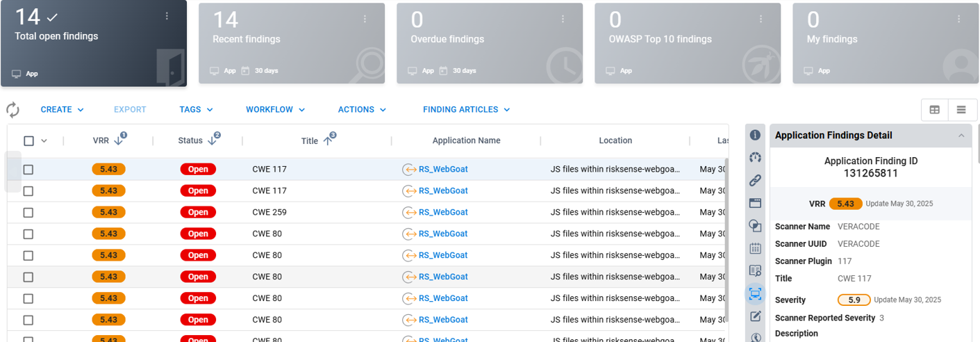Viewport: 980px width, 342px height.
Task: Open the CREATE dropdown
Action: coord(62,110)
